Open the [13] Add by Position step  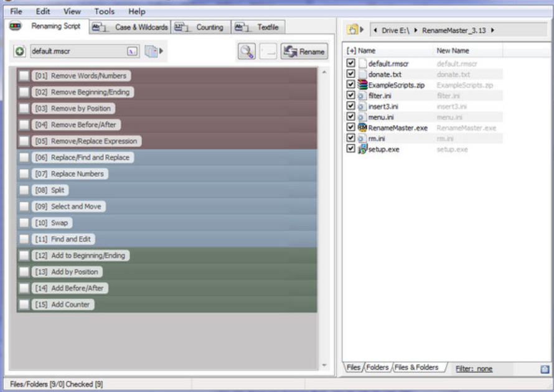click(67, 272)
